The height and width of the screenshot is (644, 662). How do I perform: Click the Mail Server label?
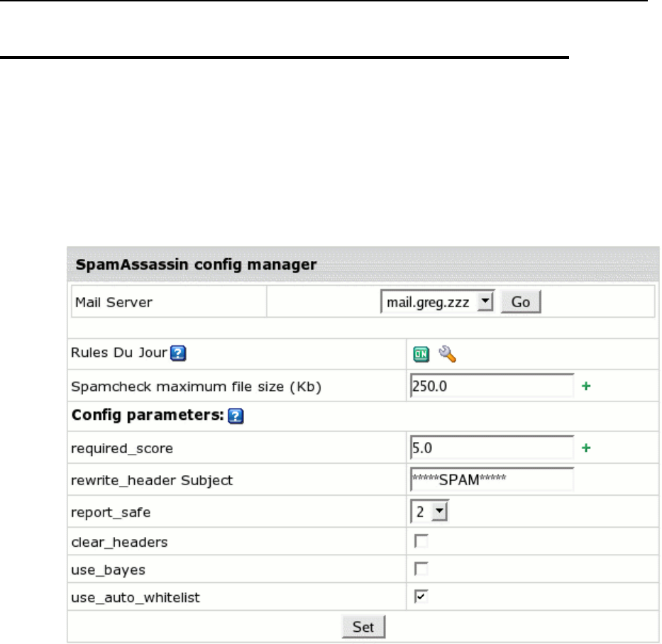113,302
